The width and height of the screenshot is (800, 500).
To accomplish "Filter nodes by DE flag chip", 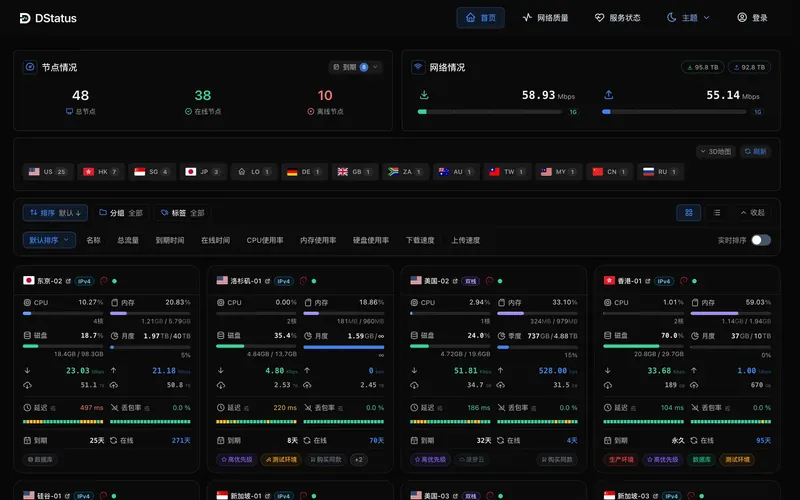I will coord(304,172).
